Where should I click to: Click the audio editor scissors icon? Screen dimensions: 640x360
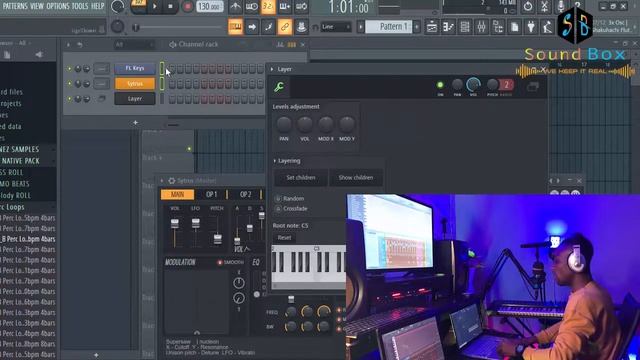coord(544,7)
